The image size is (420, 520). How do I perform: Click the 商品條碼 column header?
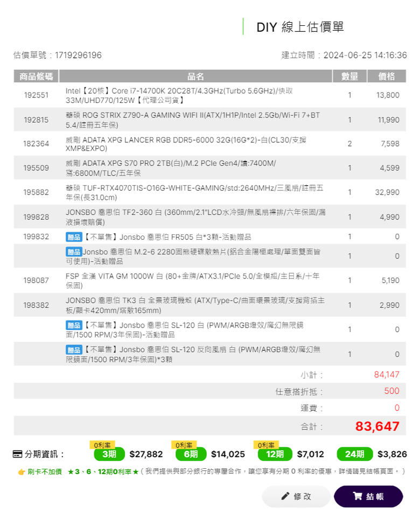36,77
